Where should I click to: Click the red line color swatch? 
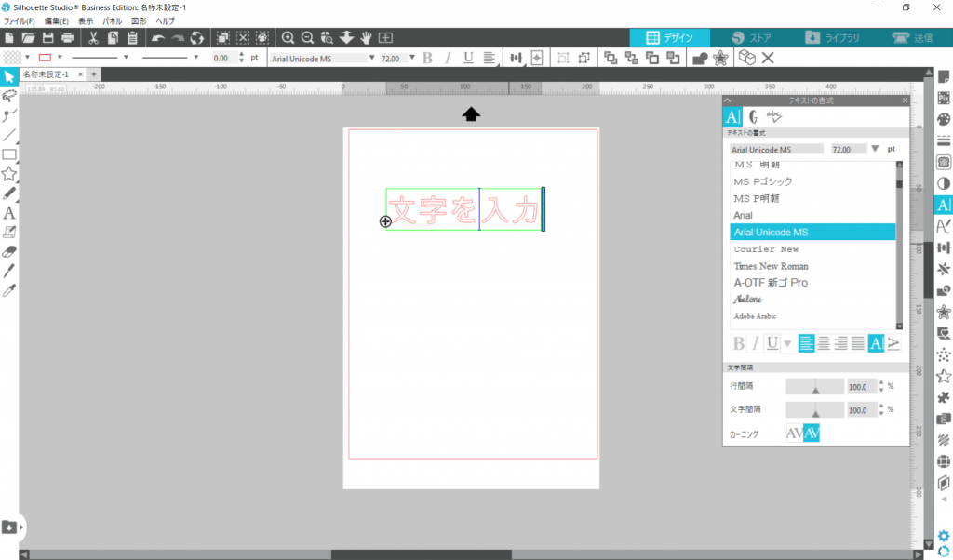click(x=45, y=57)
